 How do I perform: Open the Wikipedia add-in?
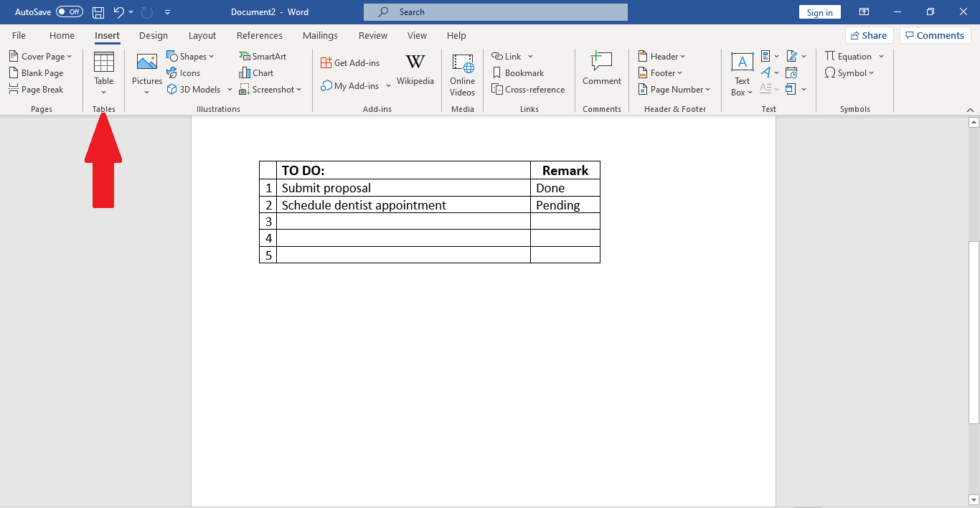(x=415, y=68)
